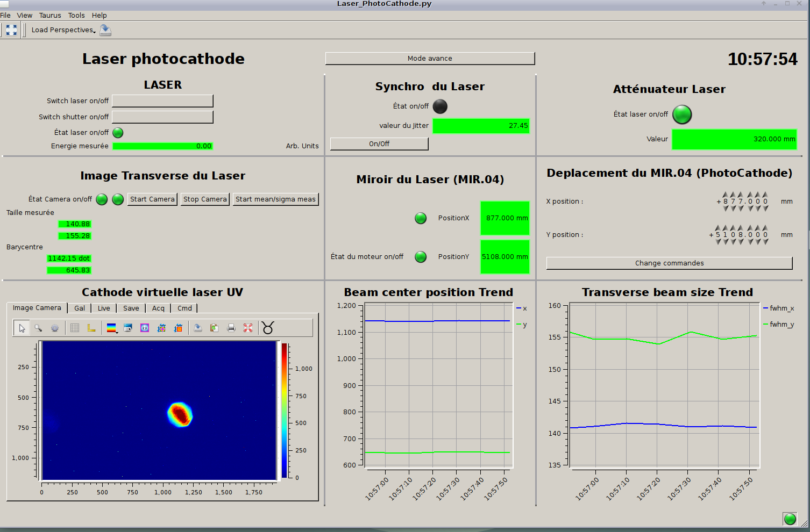810x532 pixels.
Task: Activate the magnifier zoom tool
Action: pyautogui.click(x=38, y=328)
